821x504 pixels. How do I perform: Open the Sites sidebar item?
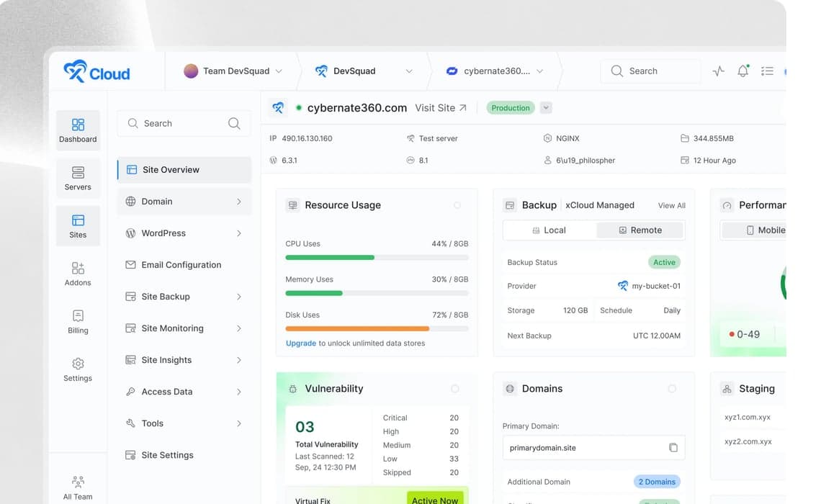(x=78, y=226)
